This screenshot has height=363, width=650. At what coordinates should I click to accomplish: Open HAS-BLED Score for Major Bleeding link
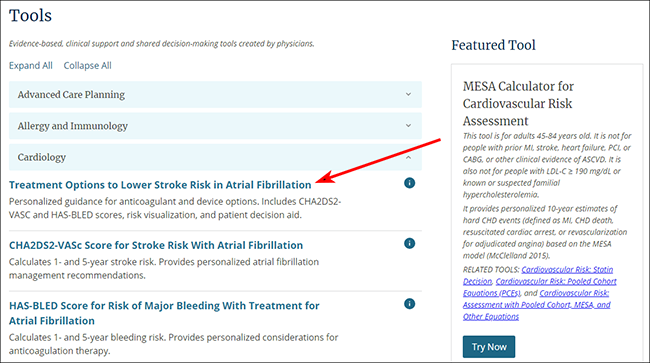click(x=164, y=313)
